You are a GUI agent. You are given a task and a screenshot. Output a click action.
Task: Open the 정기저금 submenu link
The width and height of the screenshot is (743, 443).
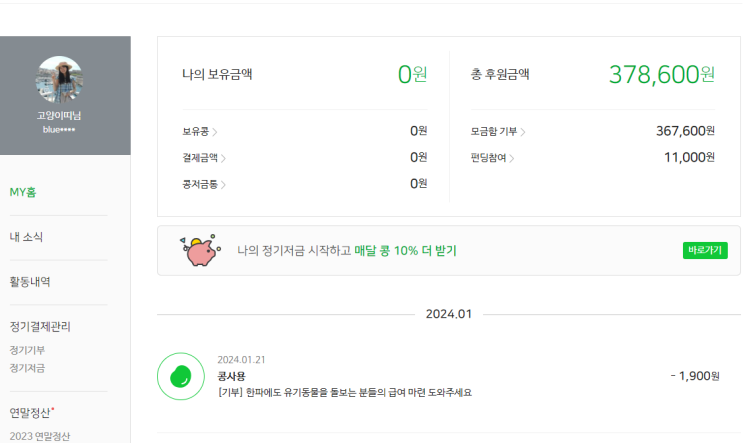(x=27, y=368)
